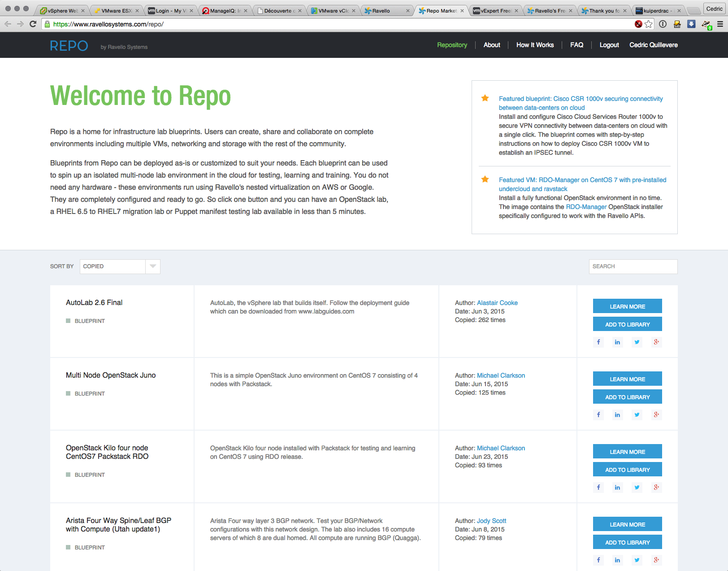Share AutoLab 2.6 Final on Facebook
Image resolution: width=728 pixels, height=571 pixels.
(598, 342)
